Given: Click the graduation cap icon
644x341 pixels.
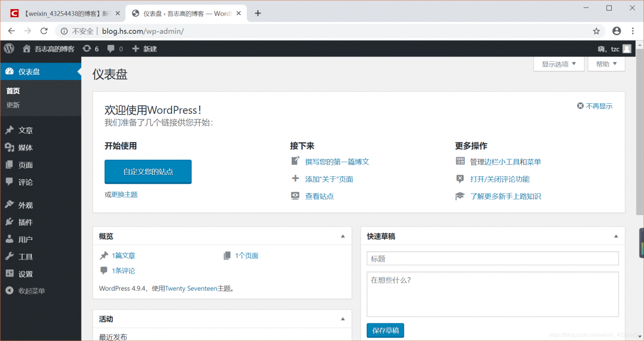Looking at the screenshot, I should click(x=460, y=196).
